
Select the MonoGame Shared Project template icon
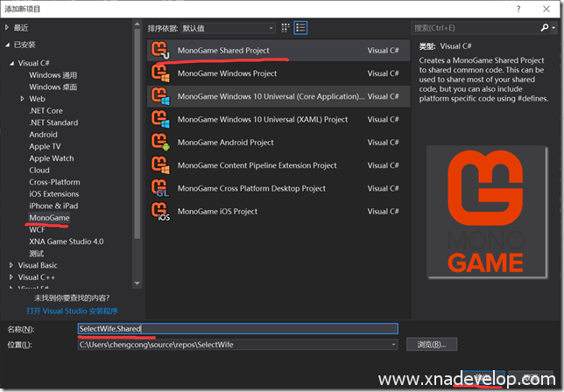[x=161, y=51]
